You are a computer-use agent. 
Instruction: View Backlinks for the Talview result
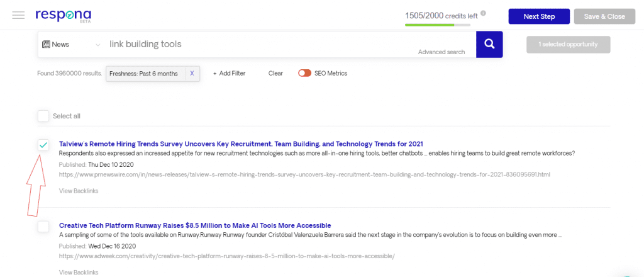click(79, 191)
